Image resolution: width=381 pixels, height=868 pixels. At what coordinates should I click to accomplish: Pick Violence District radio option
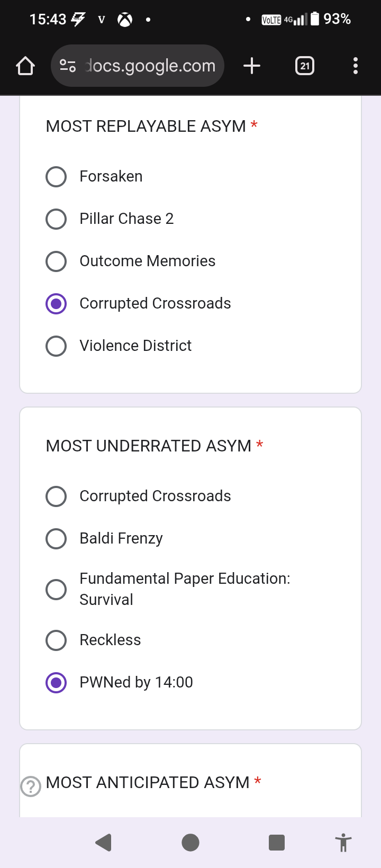click(x=56, y=346)
